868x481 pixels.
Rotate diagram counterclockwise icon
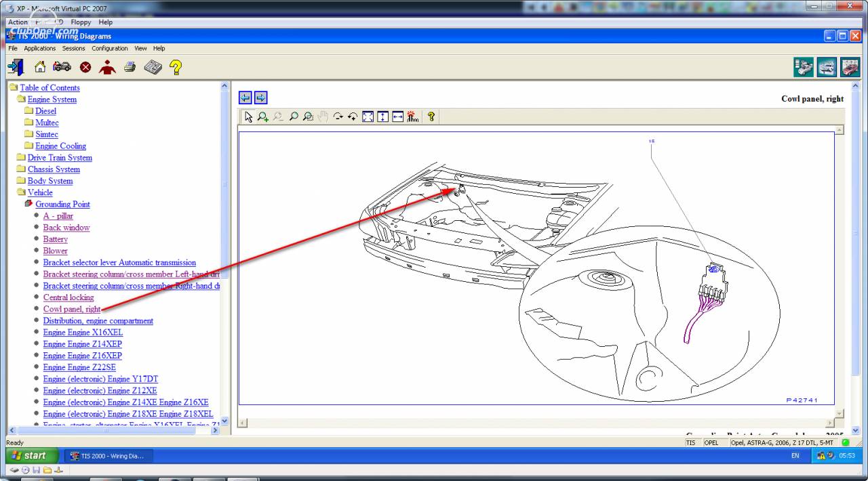click(x=353, y=117)
